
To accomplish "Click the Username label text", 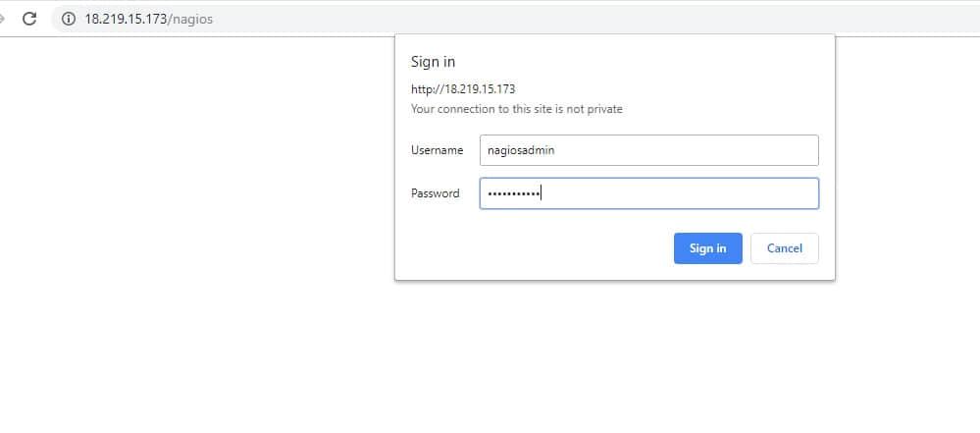I will 437,150.
